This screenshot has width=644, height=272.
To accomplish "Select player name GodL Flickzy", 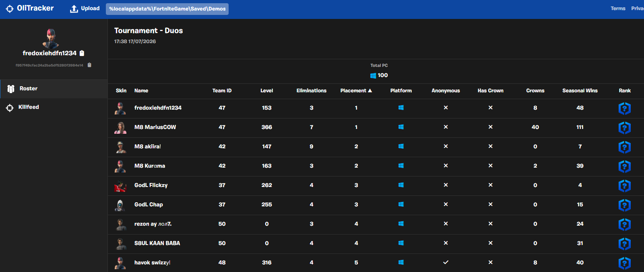I will (151, 185).
